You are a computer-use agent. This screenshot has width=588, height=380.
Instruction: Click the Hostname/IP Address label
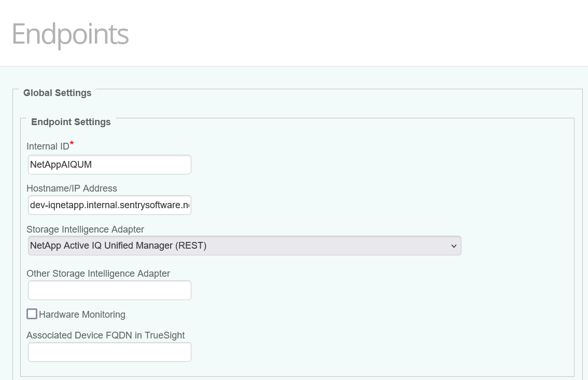(x=72, y=188)
